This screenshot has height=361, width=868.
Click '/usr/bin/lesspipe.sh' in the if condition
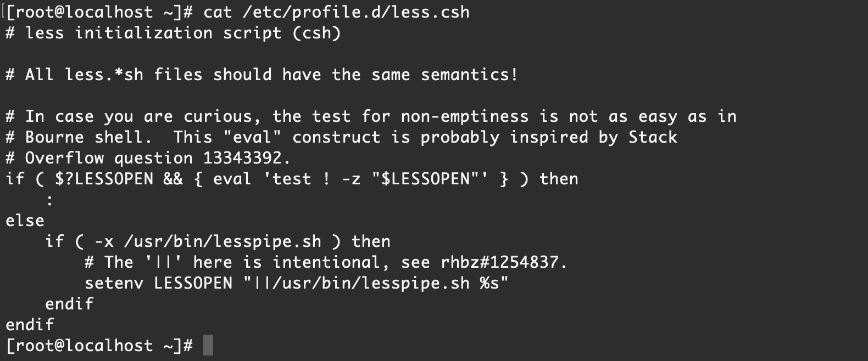pyautogui.click(x=222, y=241)
